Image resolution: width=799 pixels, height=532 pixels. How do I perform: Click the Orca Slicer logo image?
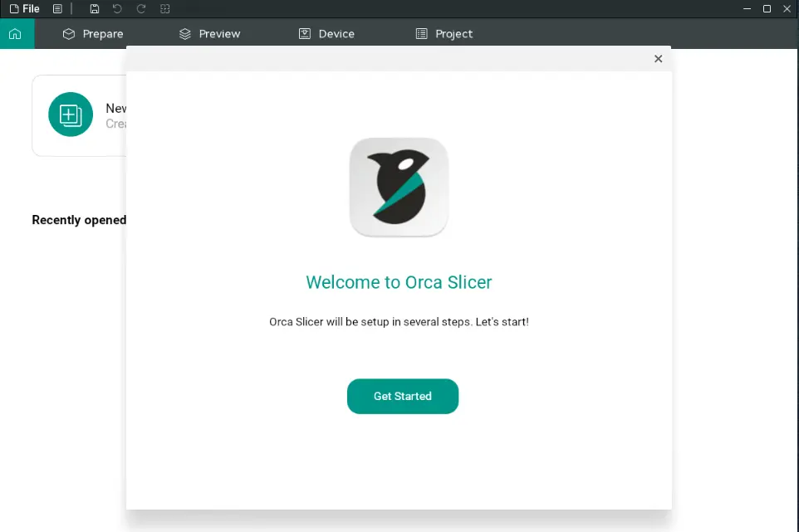pyautogui.click(x=399, y=187)
